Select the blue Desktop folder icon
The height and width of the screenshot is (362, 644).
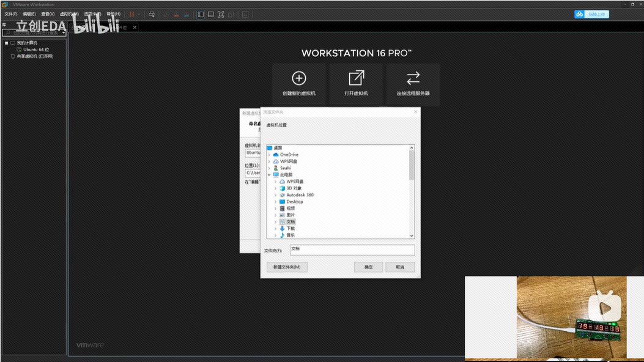(x=282, y=202)
